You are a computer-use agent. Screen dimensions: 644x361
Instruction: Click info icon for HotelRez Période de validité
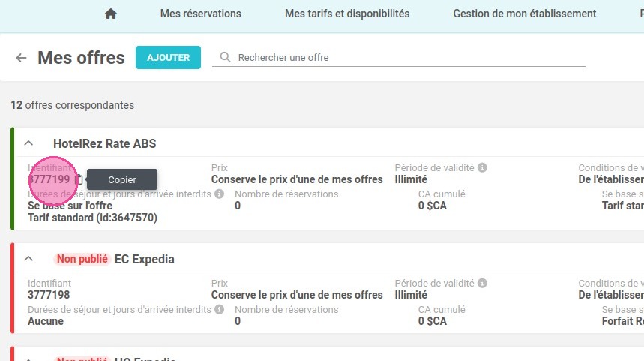point(483,167)
